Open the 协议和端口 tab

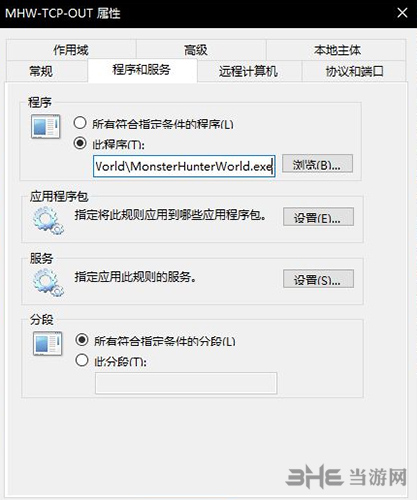click(354, 71)
